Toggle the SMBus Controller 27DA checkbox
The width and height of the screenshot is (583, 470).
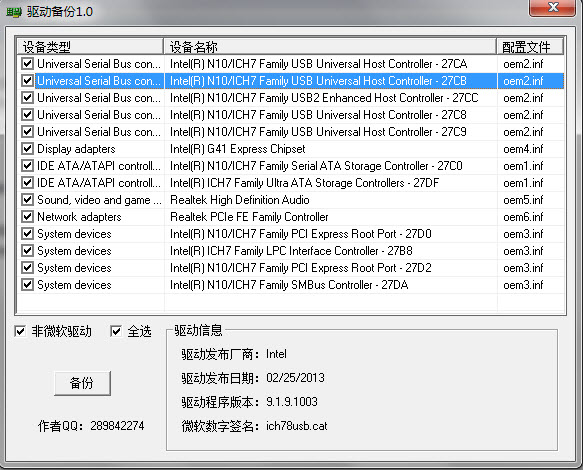27,285
